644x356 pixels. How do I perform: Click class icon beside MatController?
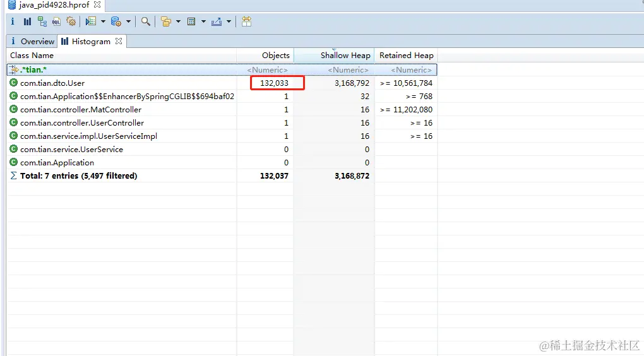(x=13, y=109)
